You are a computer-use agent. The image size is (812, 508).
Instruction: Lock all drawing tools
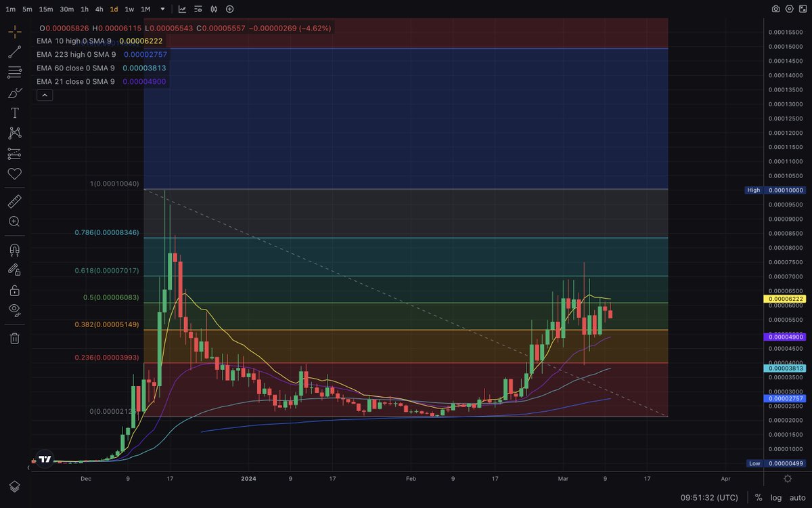tap(14, 291)
